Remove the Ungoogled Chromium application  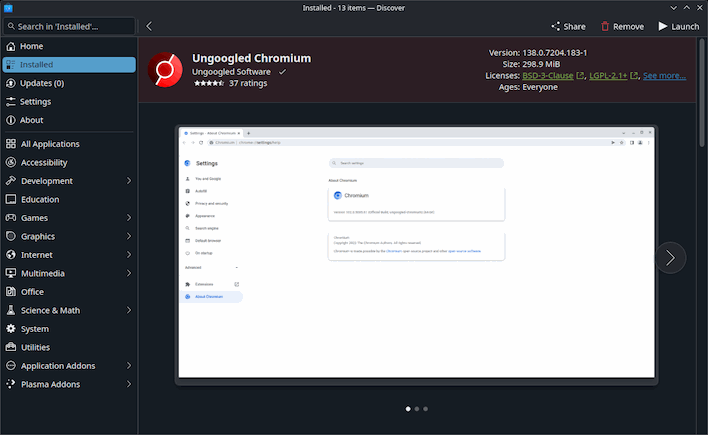tap(622, 26)
